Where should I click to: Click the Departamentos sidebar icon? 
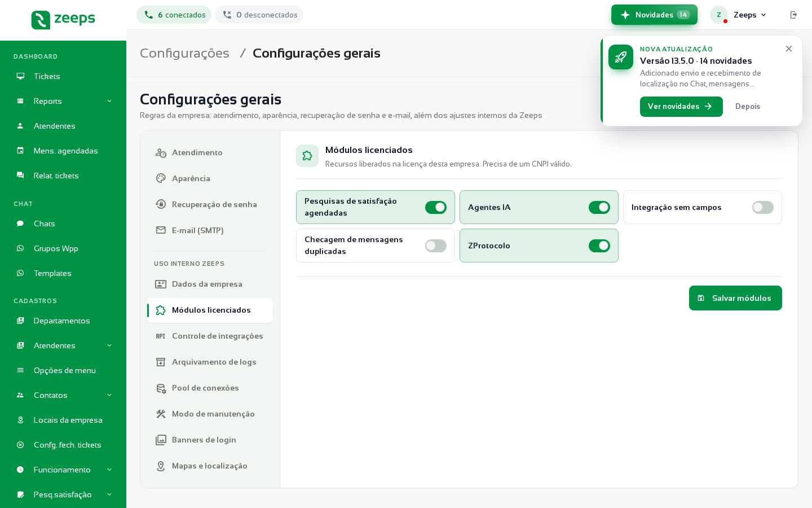(20, 321)
